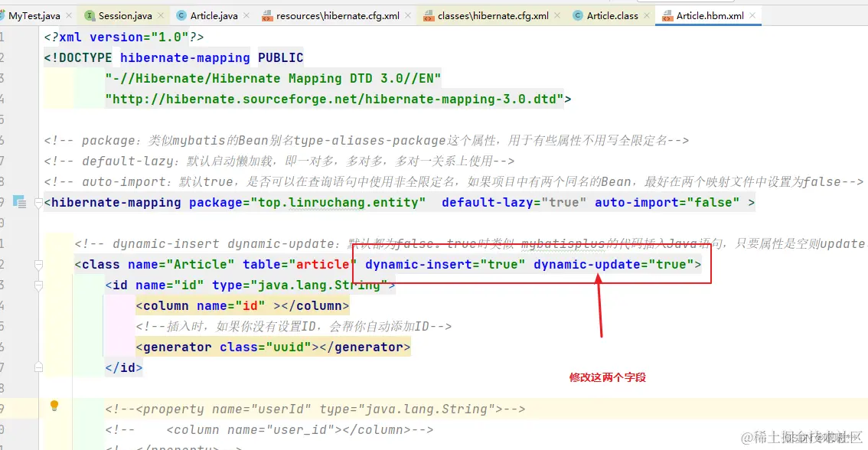The height and width of the screenshot is (450, 868).
Task: Open the classes\hibernate.cfg.xml tab
Action: coord(493,15)
